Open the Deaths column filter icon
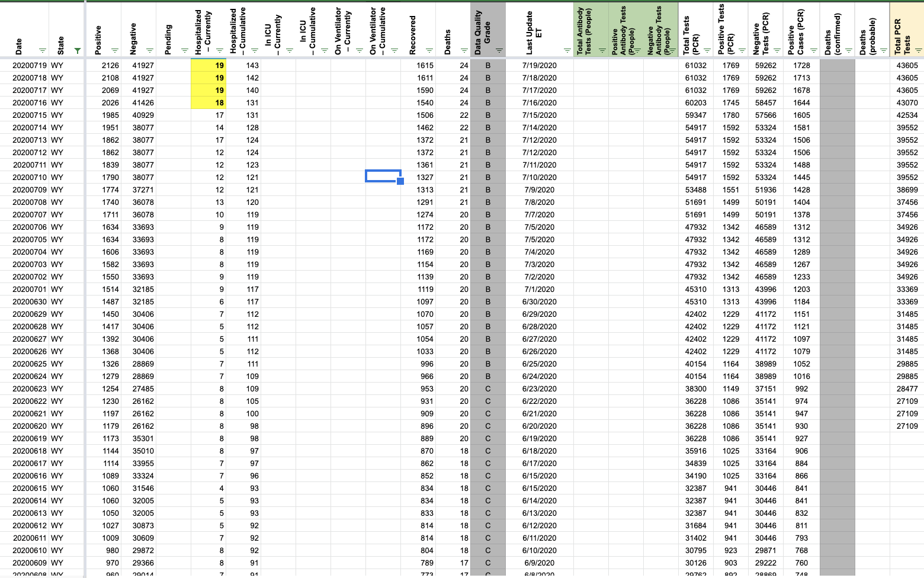The height and width of the screenshot is (578, 924). pos(464,51)
